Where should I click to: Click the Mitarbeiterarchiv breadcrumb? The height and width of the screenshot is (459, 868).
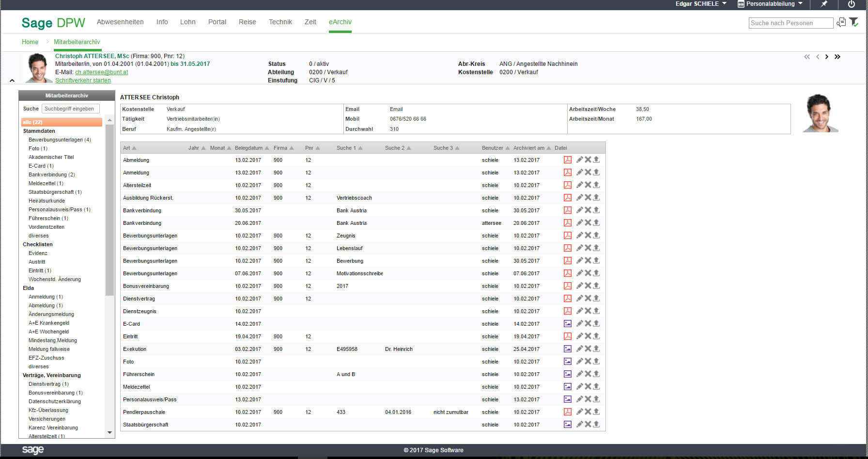tap(77, 42)
